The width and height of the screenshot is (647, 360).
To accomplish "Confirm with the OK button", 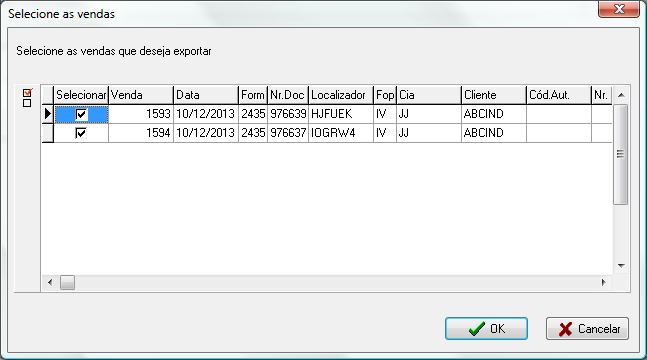I will pos(486,329).
